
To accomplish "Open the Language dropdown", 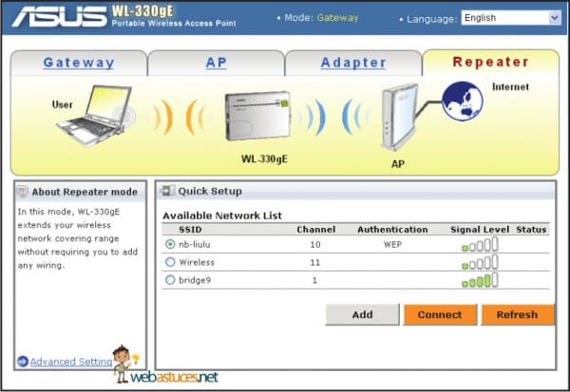I will 511,17.
